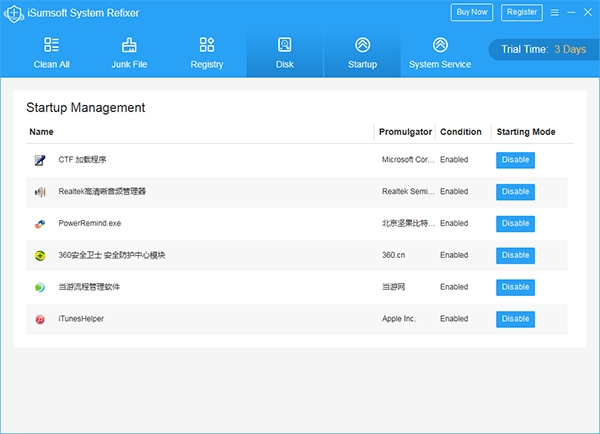Click the CTF loader pencil icon

click(x=40, y=160)
